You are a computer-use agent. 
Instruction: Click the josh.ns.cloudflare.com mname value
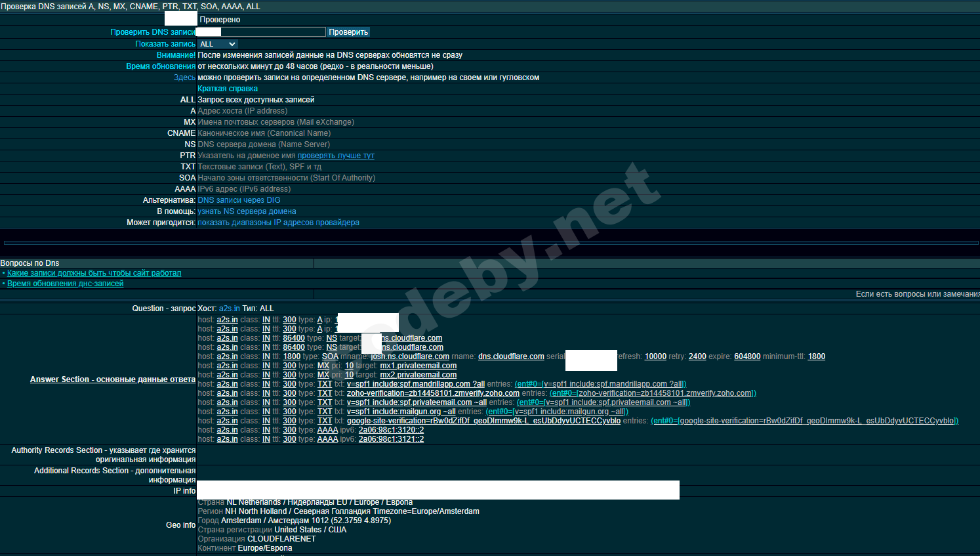click(410, 356)
